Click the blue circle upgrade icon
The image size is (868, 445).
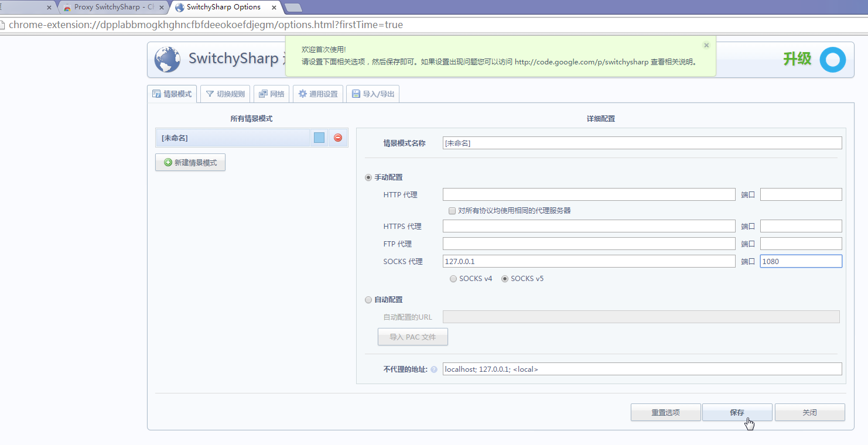832,60
